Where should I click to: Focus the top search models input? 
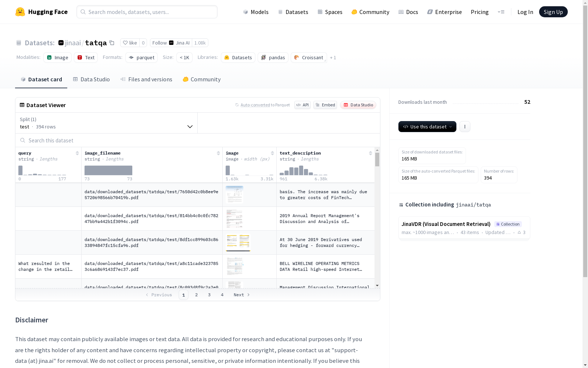point(147,12)
